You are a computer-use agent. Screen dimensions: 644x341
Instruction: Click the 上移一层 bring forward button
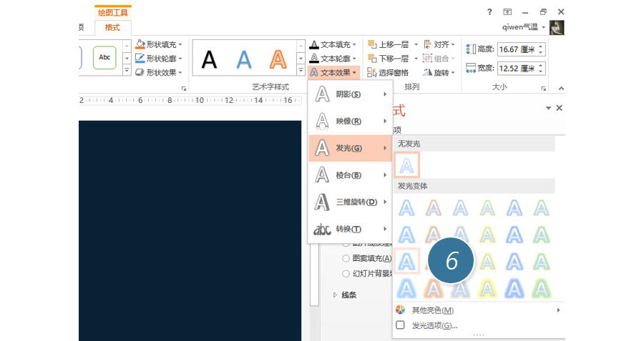pyautogui.click(x=389, y=44)
